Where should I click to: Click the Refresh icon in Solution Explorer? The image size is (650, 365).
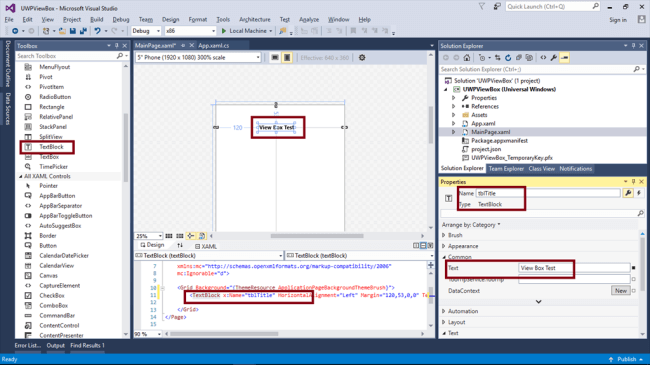click(508, 58)
